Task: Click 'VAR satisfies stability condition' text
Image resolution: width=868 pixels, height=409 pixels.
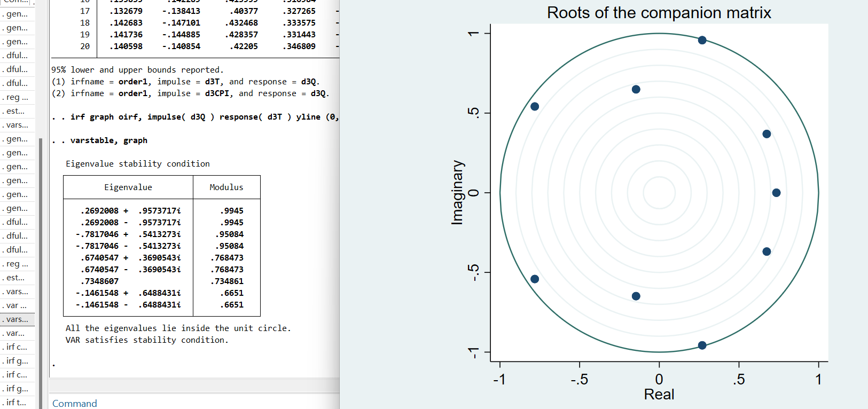Action: [x=147, y=340]
